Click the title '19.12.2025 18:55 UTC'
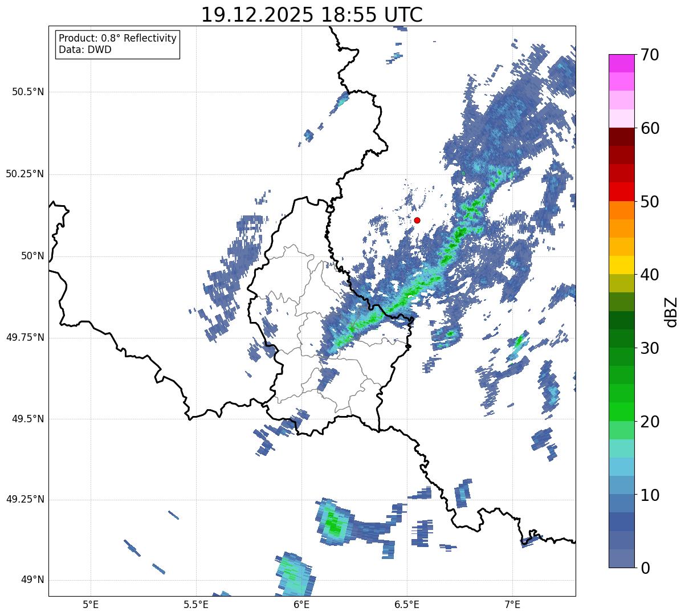The image size is (685, 616). tap(312, 14)
